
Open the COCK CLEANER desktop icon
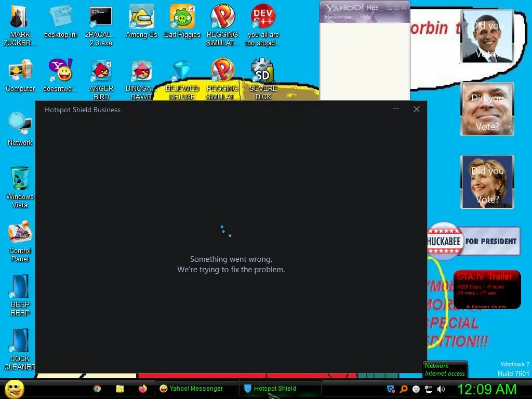[x=20, y=349]
